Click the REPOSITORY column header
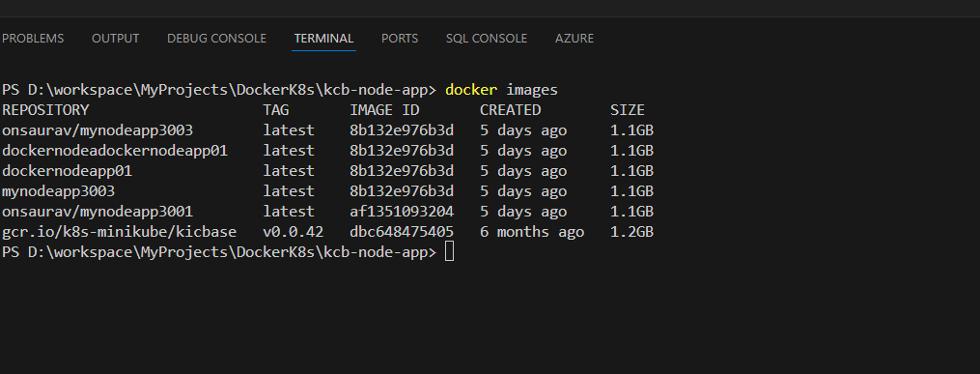This screenshot has width=980, height=374. 45,110
